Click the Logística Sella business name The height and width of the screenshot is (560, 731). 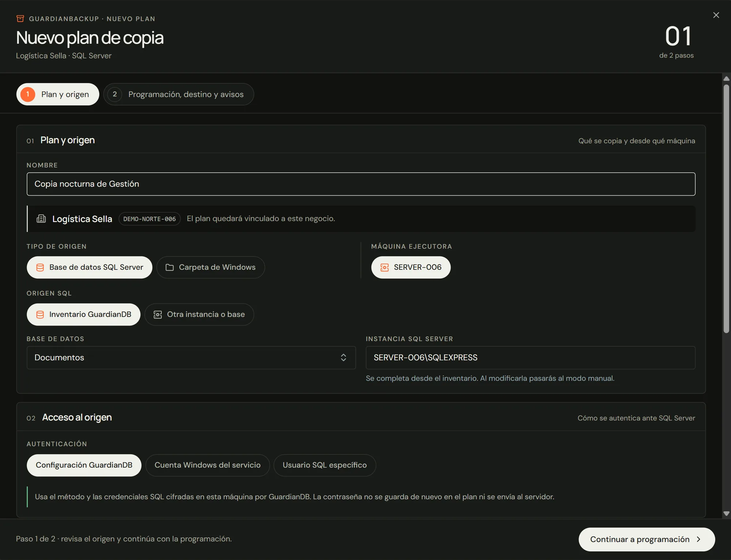click(82, 219)
